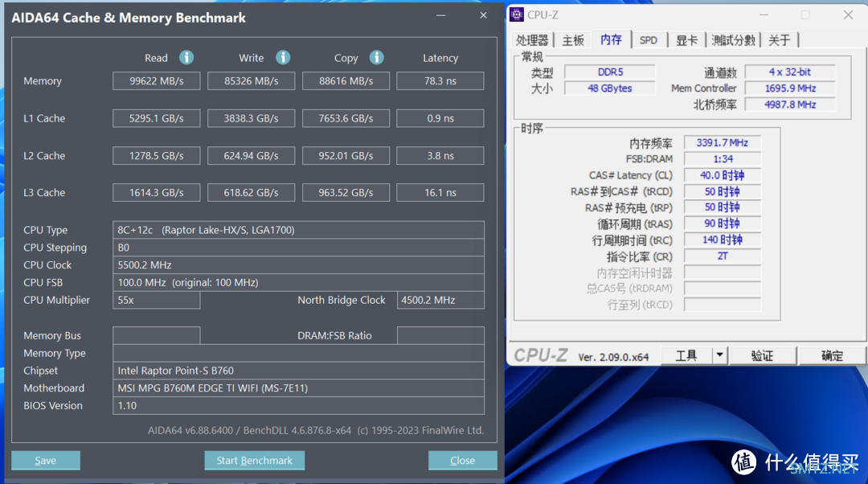Click the tRC value 140 时钟
This screenshot has width=868, height=484.
(x=723, y=240)
